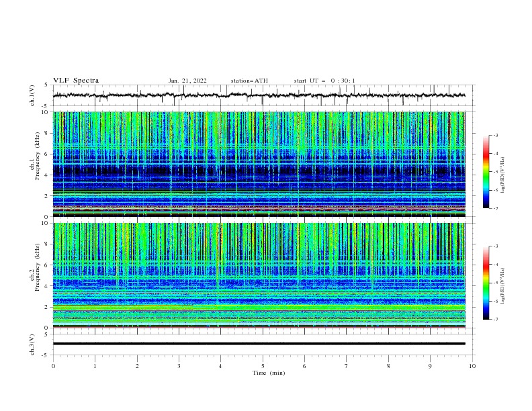Click the "-7" label of ch.2 color scale
The width and height of the screenshot is (532, 411).
click(x=495, y=320)
